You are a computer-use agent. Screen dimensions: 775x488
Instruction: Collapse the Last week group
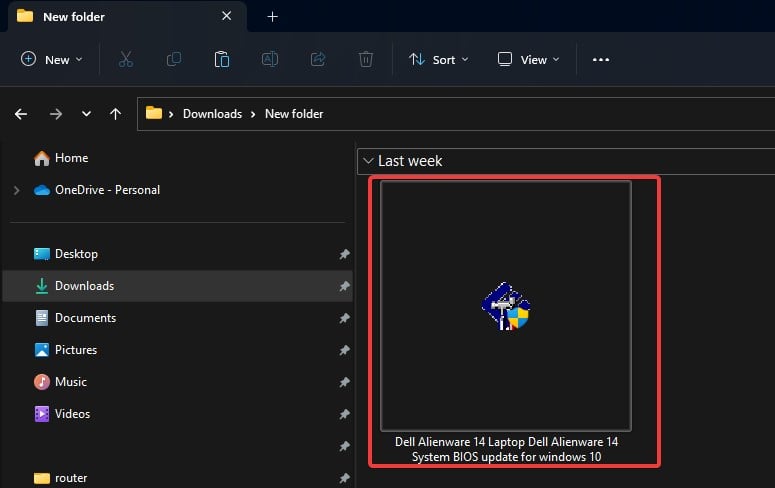(x=368, y=161)
